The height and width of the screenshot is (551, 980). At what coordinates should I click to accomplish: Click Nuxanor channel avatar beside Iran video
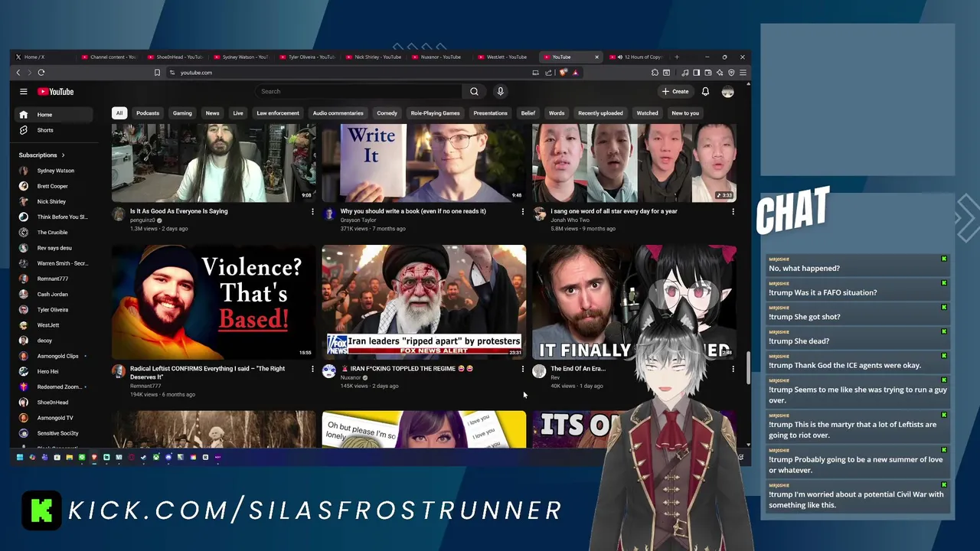click(x=328, y=371)
